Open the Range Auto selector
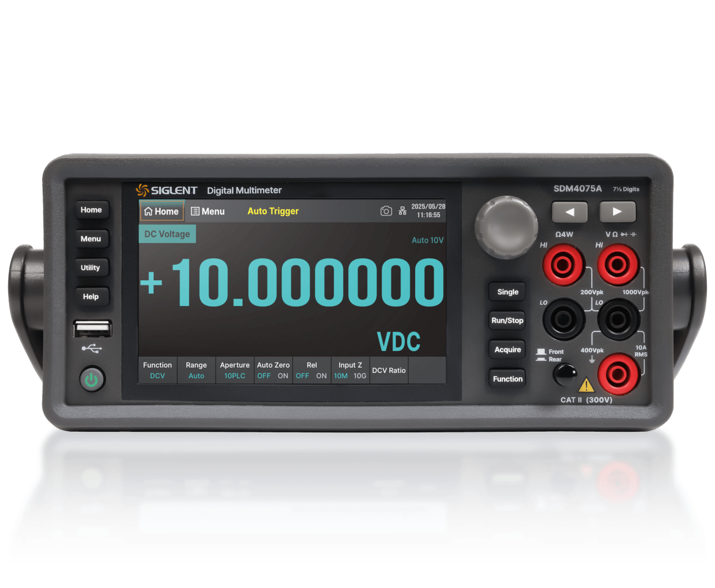This screenshot has width=715, height=588. pyautogui.click(x=196, y=370)
